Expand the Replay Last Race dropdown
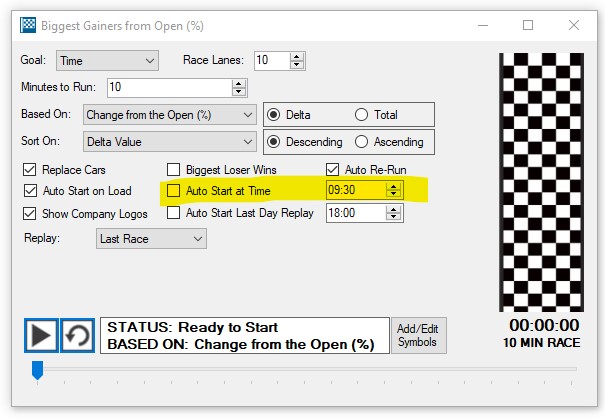 click(151, 239)
